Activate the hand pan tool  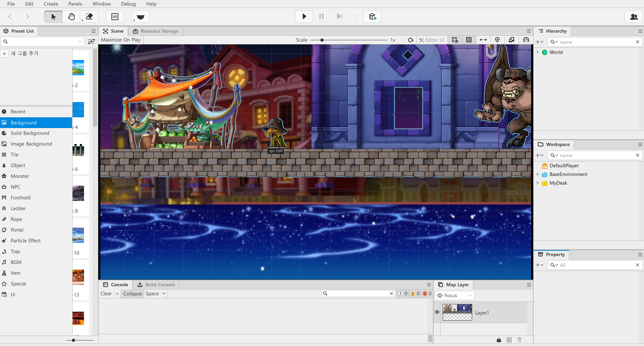(72, 17)
